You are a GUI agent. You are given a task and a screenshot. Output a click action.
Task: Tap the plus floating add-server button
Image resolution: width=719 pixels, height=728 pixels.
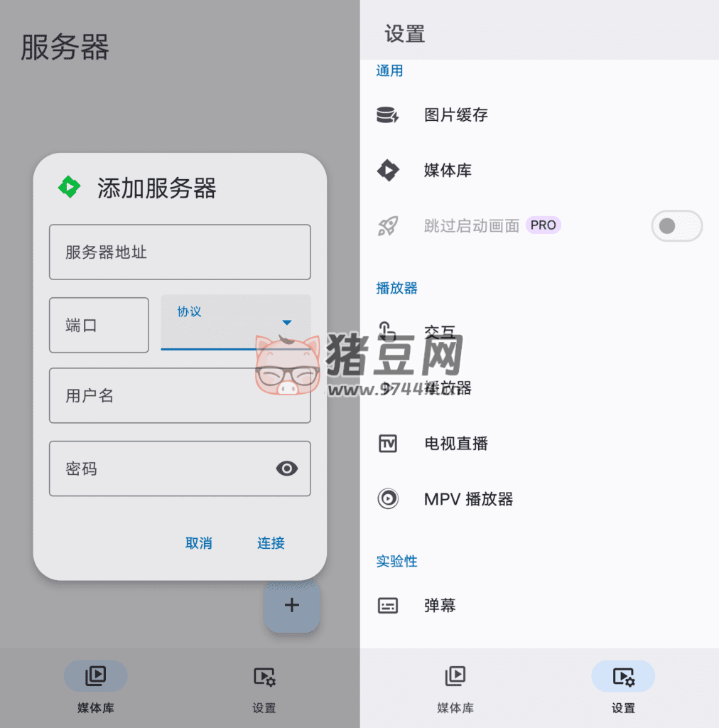tap(292, 605)
